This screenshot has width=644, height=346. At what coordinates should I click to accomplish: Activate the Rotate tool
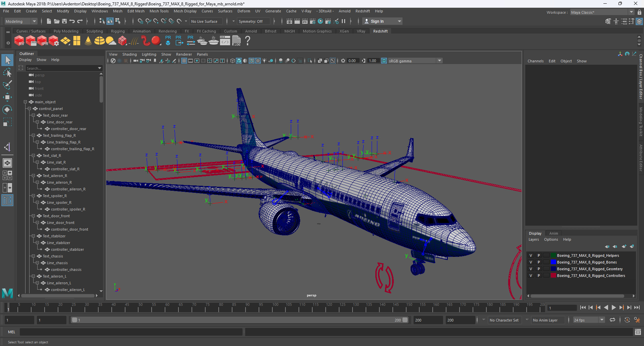7,110
